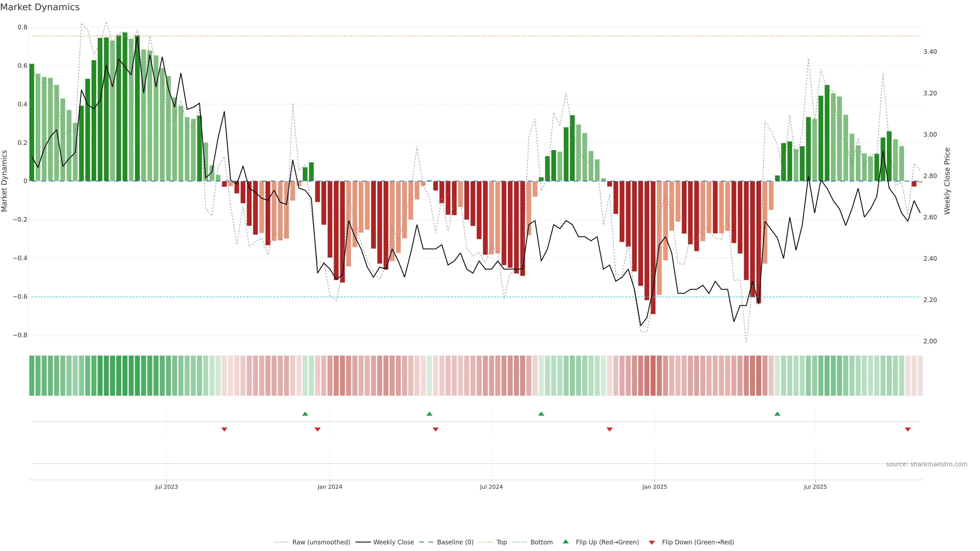Click the Flip Up marker after Jul 2024

tap(541, 414)
